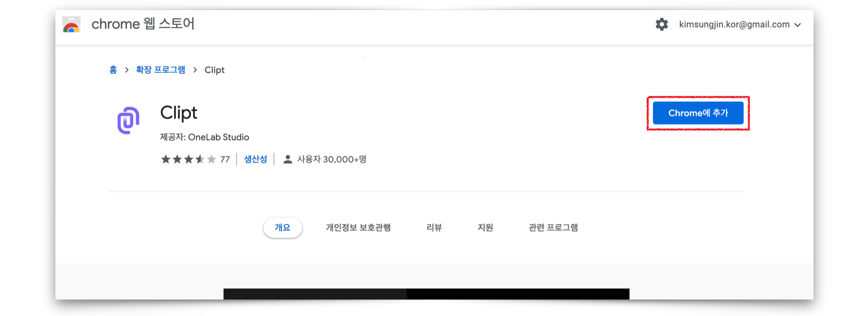Click the Clipt breadcrumb text
This screenshot has height=316, width=868.
coord(214,70)
